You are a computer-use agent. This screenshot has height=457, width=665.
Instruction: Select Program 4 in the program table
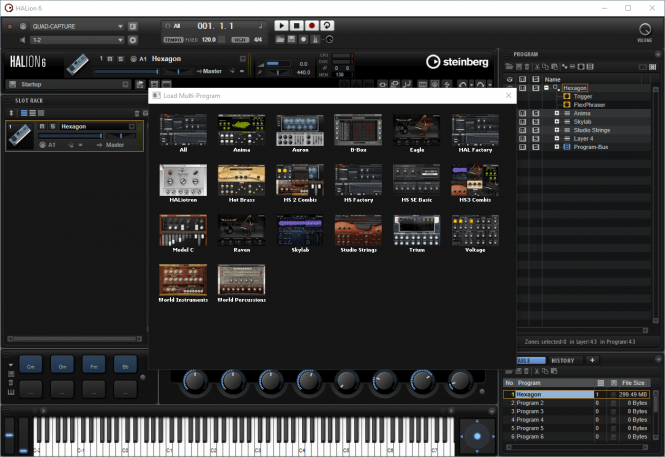tap(576, 420)
